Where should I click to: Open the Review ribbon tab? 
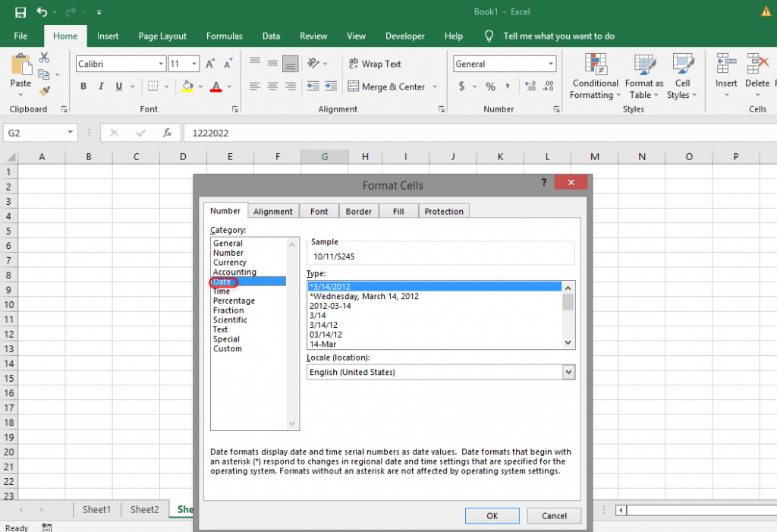tap(313, 36)
